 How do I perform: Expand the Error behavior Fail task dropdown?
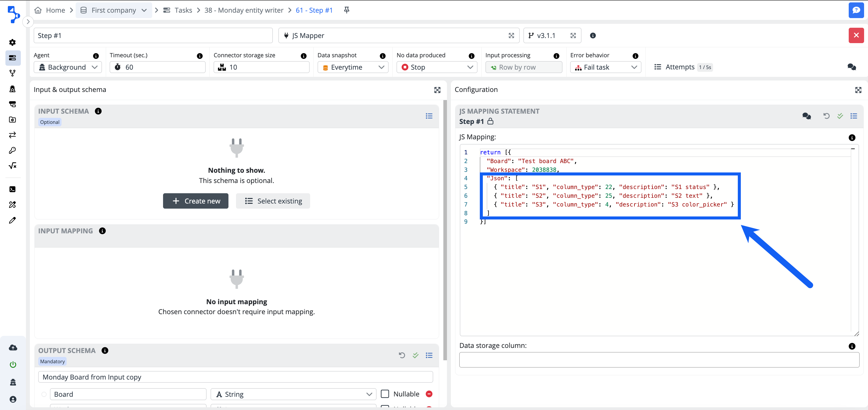(x=605, y=67)
